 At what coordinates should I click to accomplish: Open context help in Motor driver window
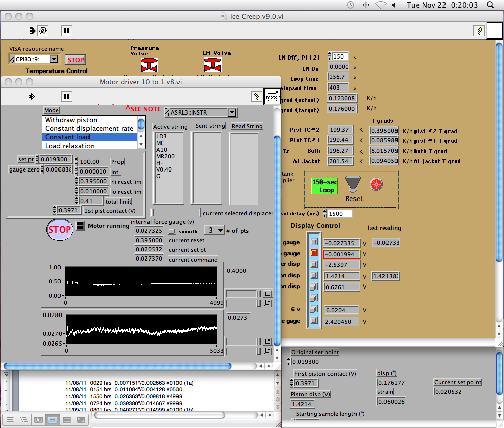(257, 96)
